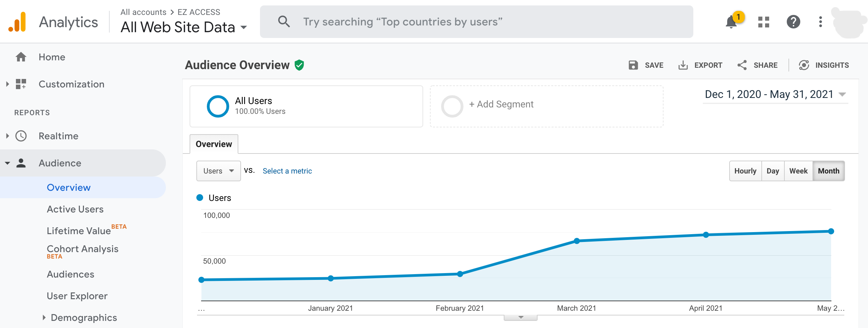
Task: Open the help question mark icon
Action: tap(793, 22)
